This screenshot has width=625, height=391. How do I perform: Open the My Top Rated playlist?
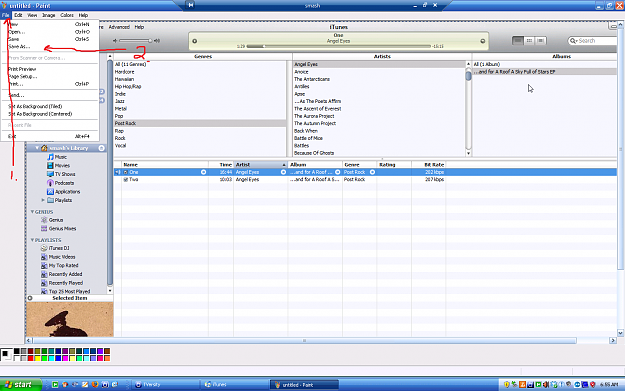pos(60,265)
